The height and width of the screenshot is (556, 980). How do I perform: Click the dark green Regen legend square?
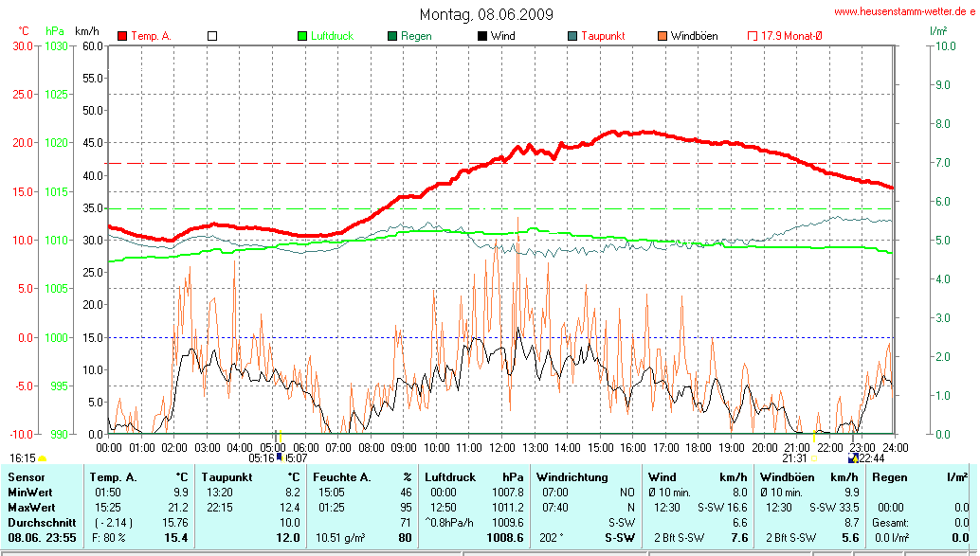[x=392, y=36]
